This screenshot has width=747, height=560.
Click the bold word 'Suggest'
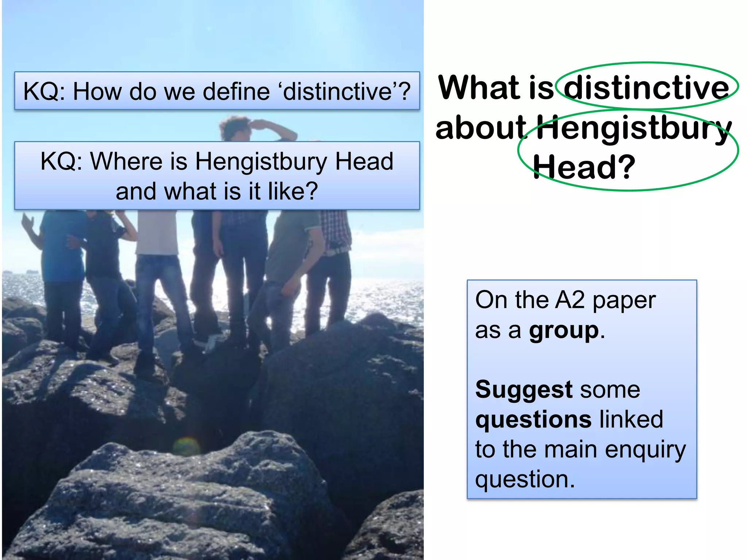point(524,390)
